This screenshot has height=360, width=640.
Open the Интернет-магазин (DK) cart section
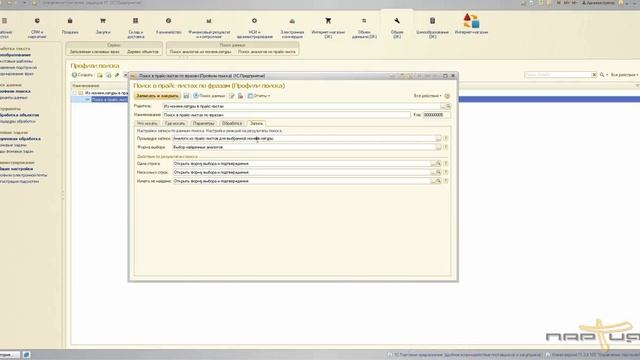[x=328, y=27]
